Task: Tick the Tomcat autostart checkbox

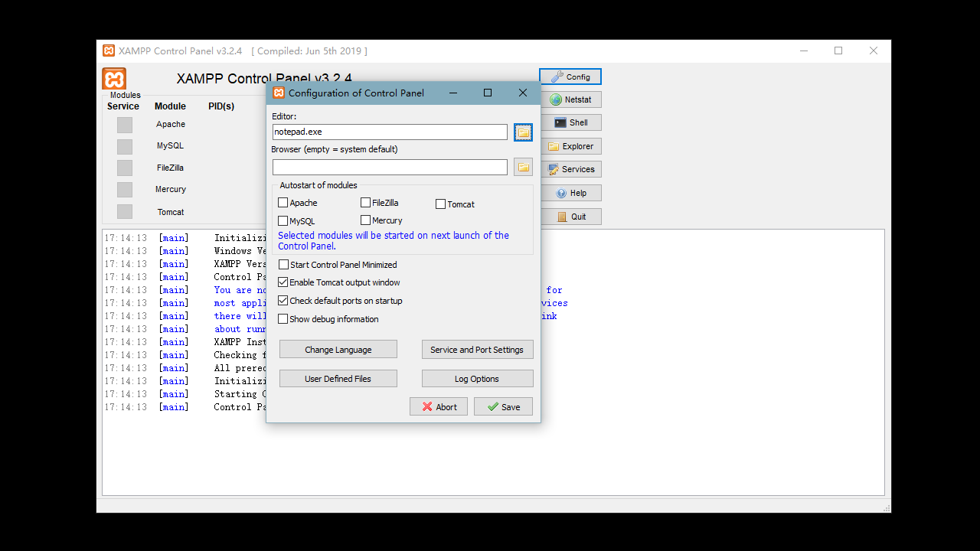Action: tap(441, 204)
